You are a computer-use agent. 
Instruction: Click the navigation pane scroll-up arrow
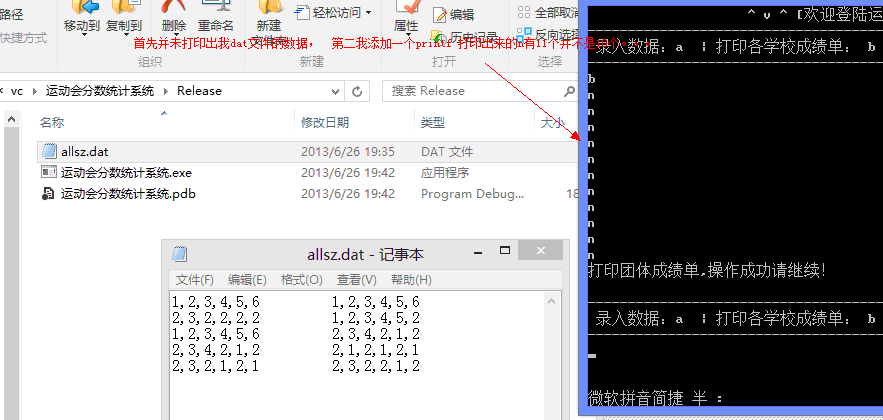10,119
